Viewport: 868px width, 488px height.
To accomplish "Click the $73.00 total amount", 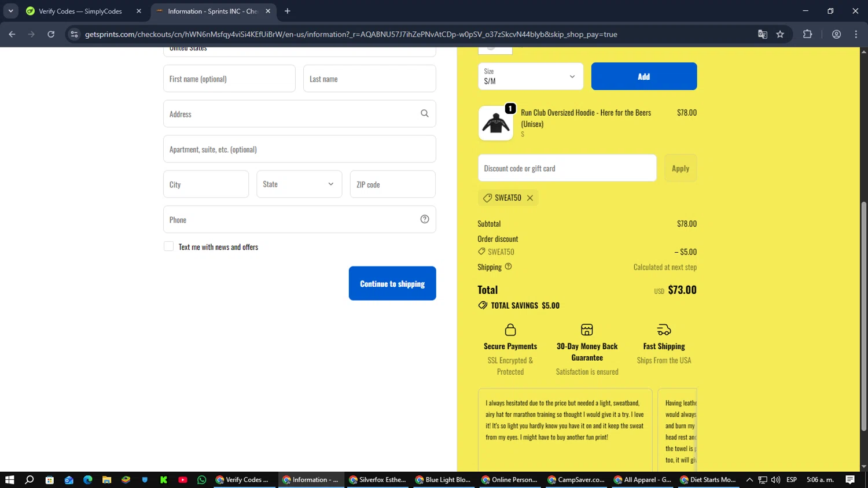I will [682, 290].
